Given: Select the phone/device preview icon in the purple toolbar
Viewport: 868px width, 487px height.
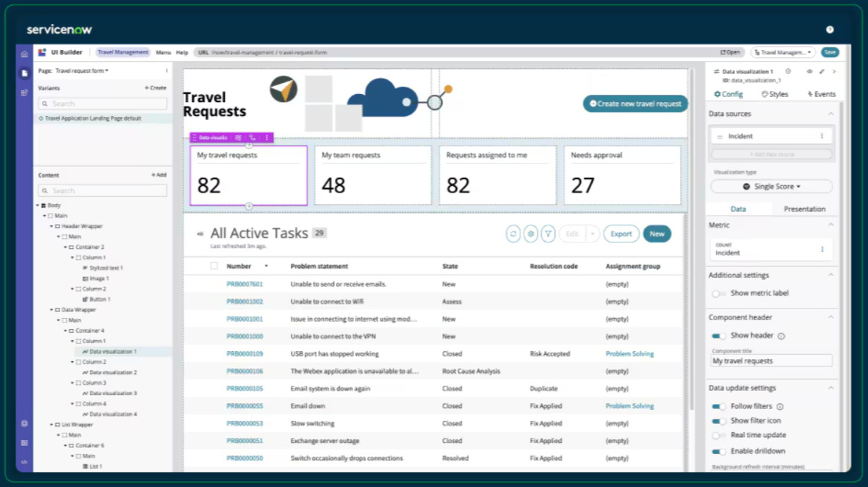Looking at the screenshot, I should (x=252, y=137).
